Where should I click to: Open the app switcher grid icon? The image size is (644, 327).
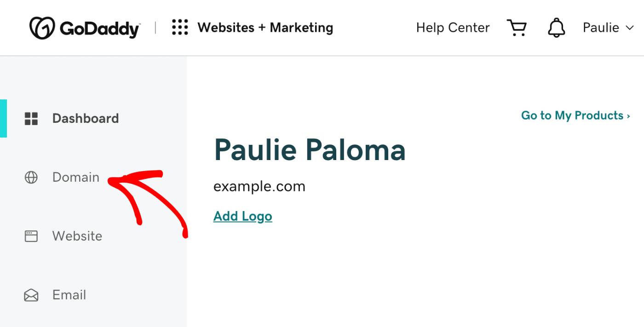coord(179,27)
